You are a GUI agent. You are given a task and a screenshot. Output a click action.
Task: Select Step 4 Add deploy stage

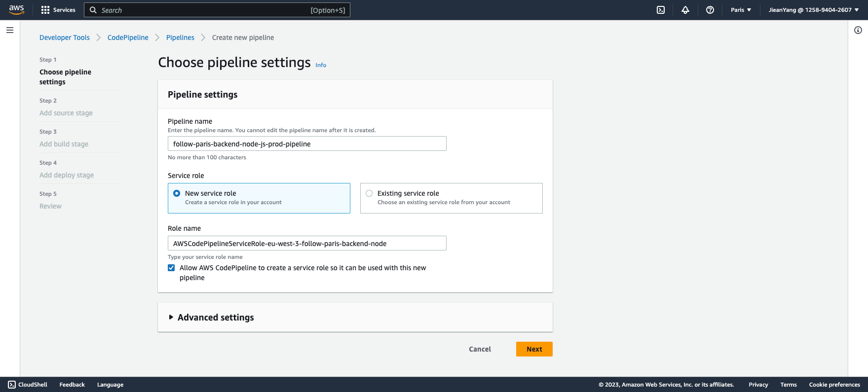pos(67,175)
